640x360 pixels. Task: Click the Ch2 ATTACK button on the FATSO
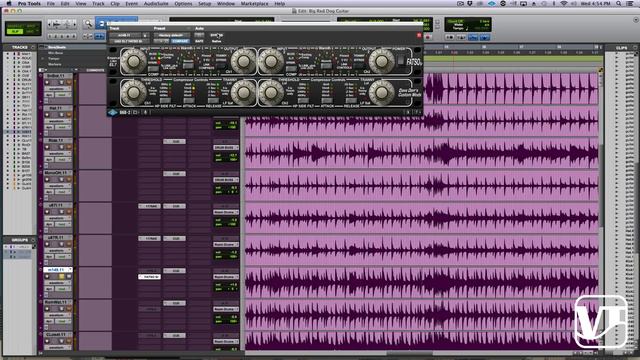[x=327, y=100]
